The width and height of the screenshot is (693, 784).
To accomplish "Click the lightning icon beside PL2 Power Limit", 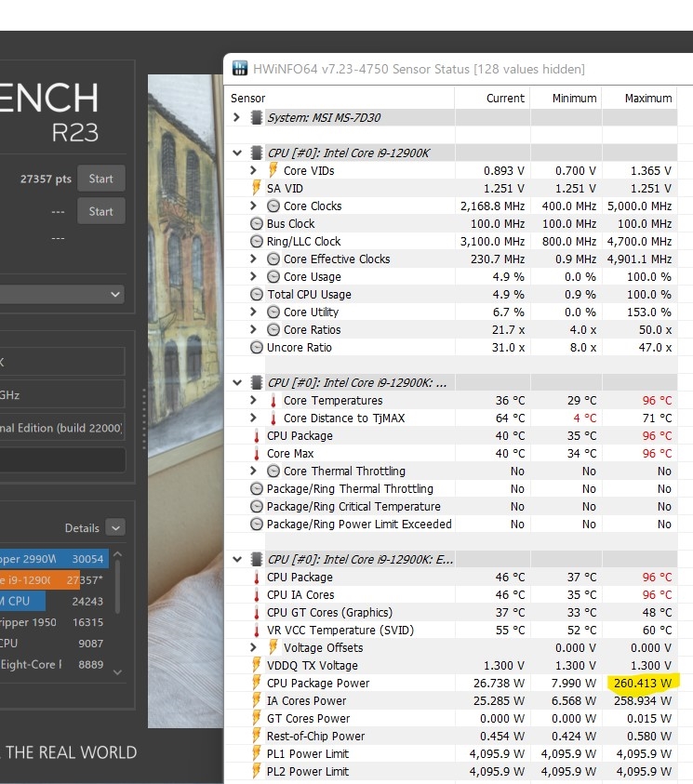I will 256,772.
